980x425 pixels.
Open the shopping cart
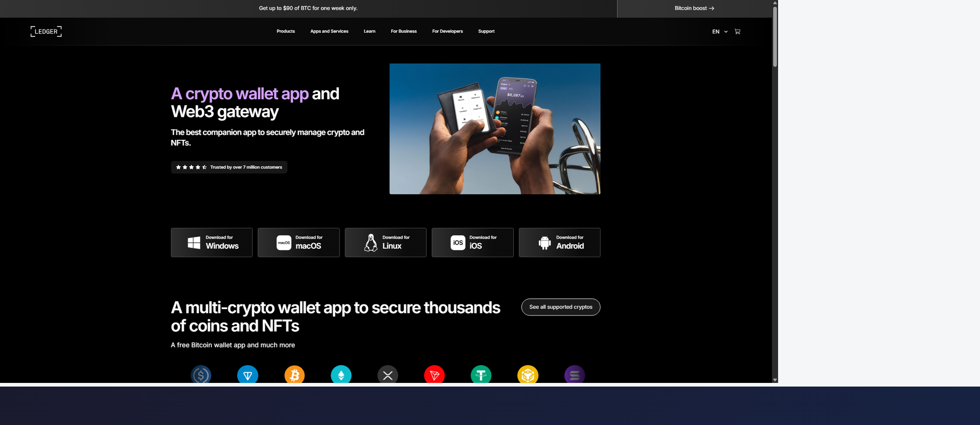click(737, 32)
